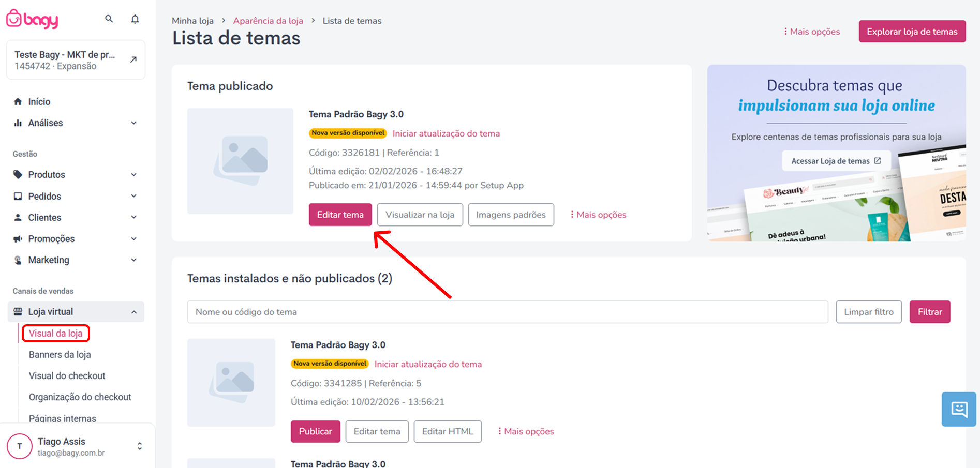Open Mais opções for published theme

(x=598, y=215)
